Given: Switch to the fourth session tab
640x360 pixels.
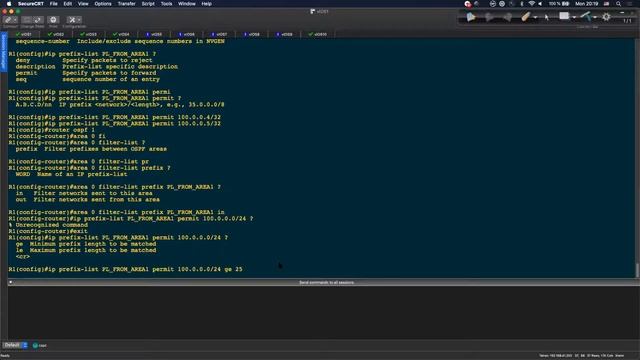Looking at the screenshot, I should [122, 34].
